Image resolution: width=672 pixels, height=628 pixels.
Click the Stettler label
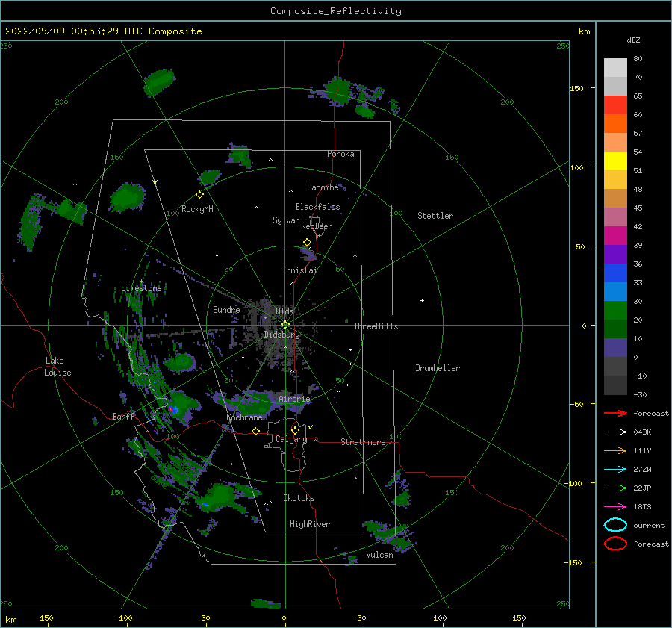[435, 216]
